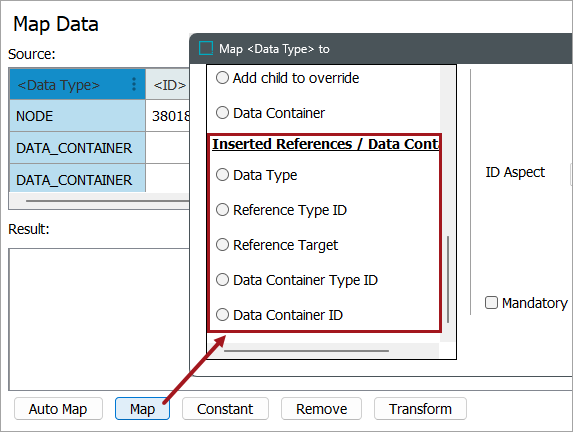Select the <Data Type> column header
Screen dimensions: 573x432
coord(77,84)
